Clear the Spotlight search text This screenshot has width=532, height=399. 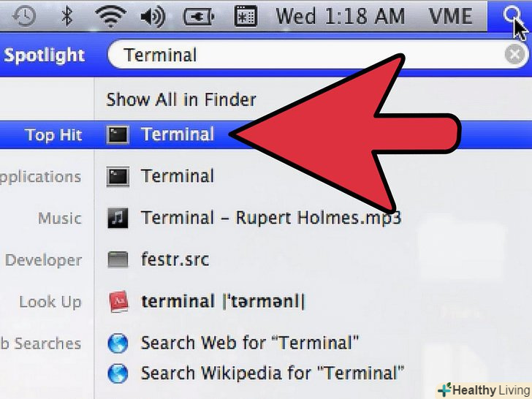(514, 54)
